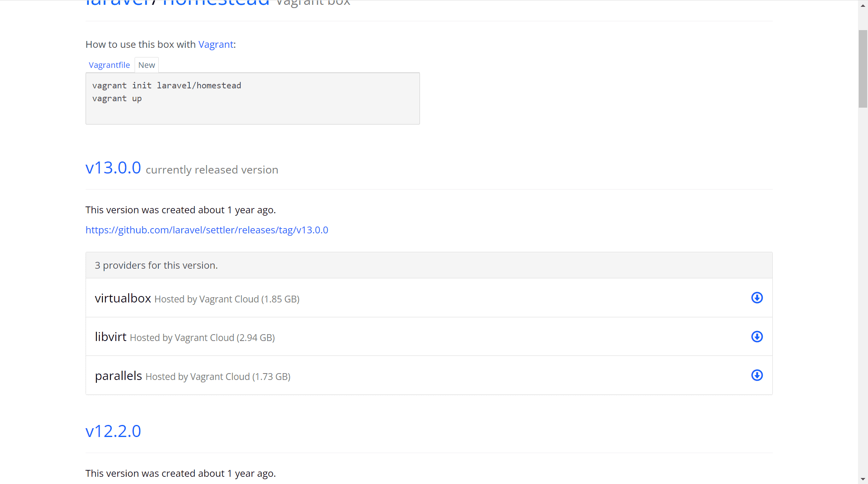Download the virtualbox provider box

757,298
